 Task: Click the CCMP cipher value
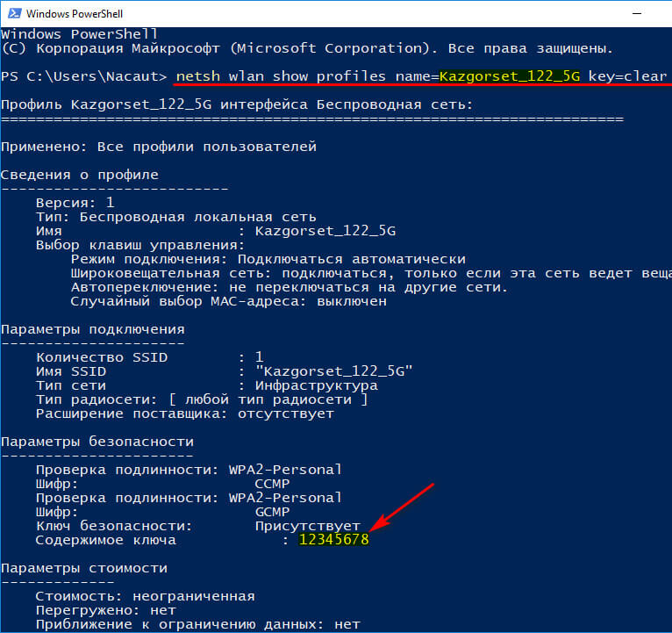[x=272, y=484]
